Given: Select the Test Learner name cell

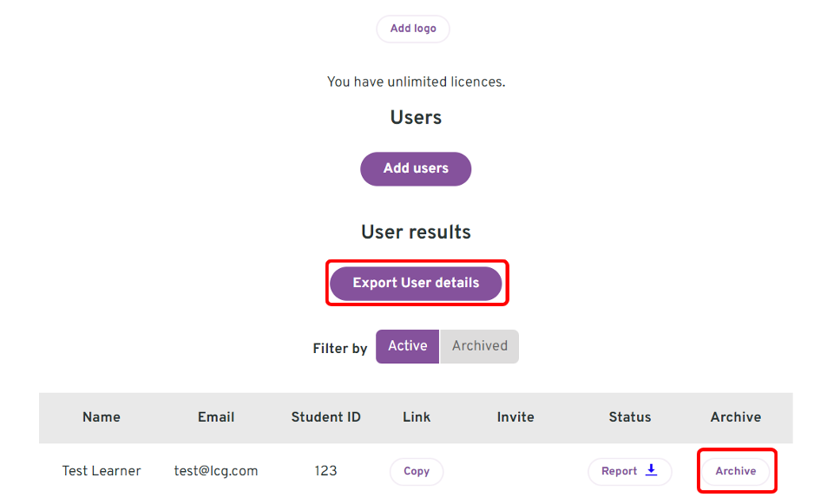Looking at the screenshot, I should pos(102,471).
